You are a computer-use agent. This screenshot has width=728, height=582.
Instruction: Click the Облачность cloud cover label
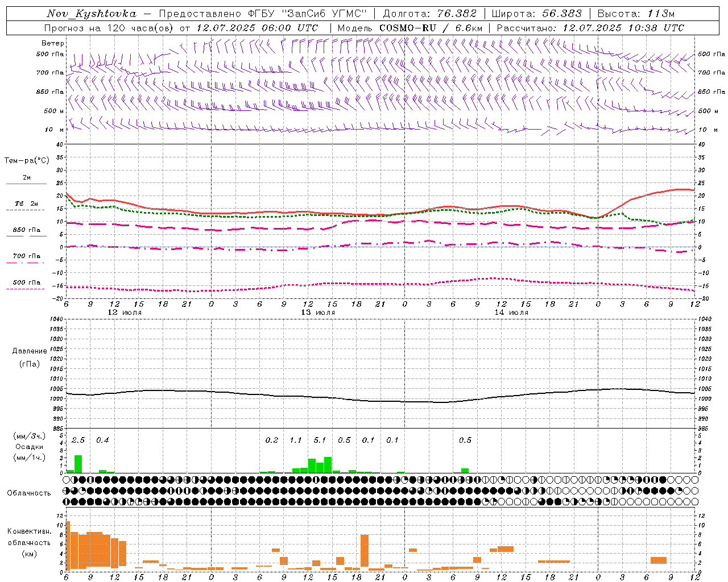click(x=29, y=493)
